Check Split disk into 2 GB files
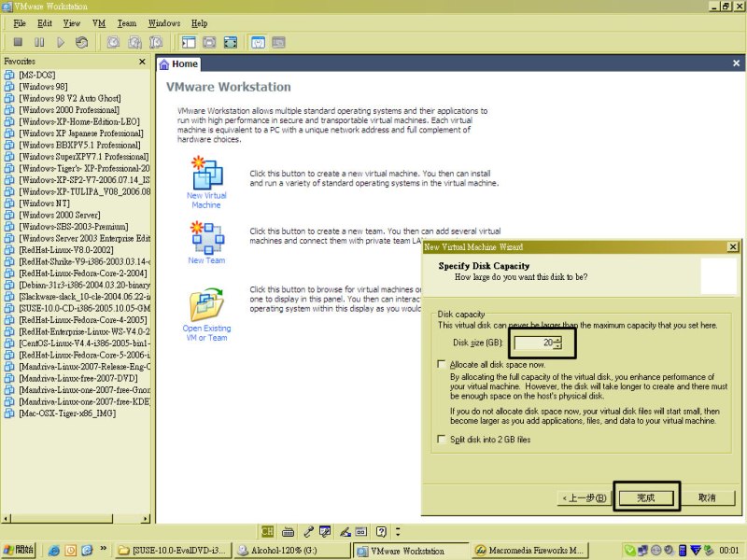Image resolution: width=747 pixels, height=560 pixels. pyautogui.click(x=442, y=439)
